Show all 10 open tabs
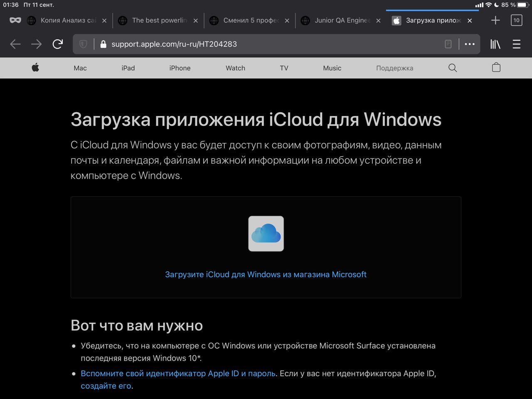The image size is (532, 399). point(517,20)
